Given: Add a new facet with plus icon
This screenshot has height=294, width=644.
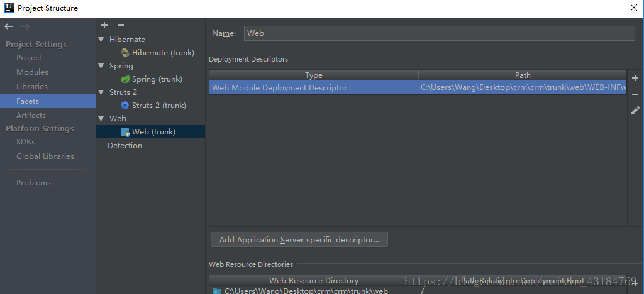Looking at the screenshot, I should click(104, 25).
